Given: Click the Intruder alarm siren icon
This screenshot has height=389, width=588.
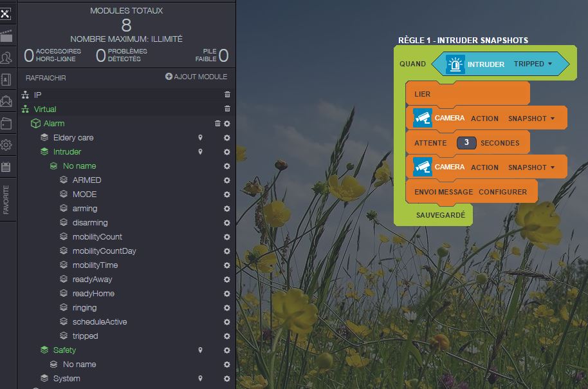Looking at the screenshot, I should tap(455, 64).
